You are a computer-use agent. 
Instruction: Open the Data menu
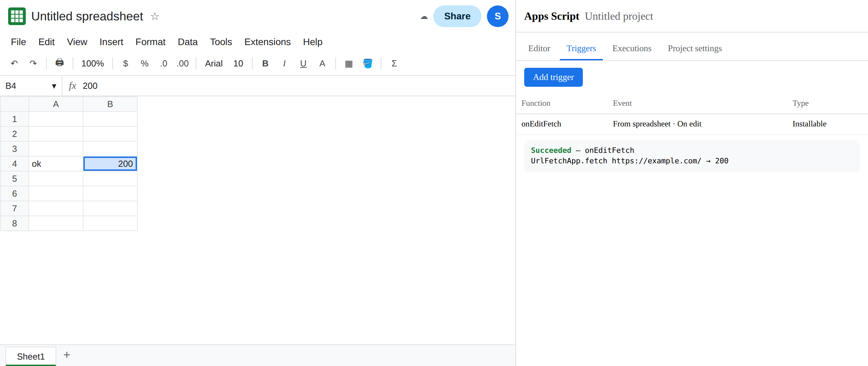pos(188,42)
